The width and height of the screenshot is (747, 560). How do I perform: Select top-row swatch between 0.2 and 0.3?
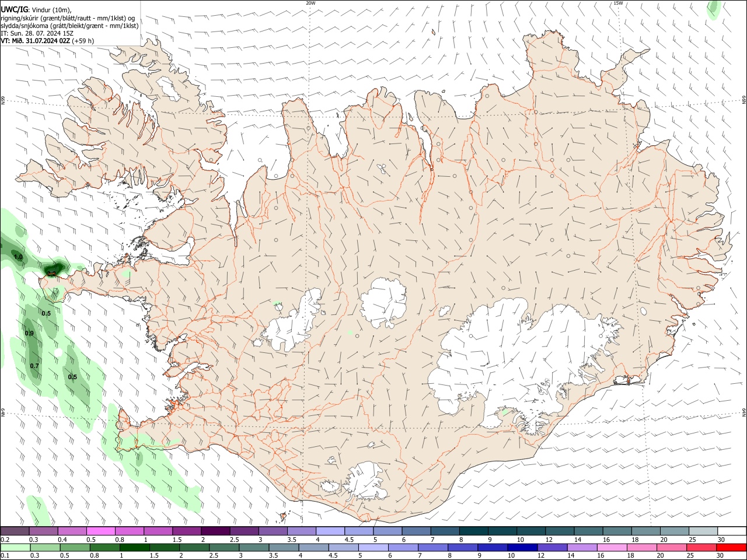pos(15,531)
